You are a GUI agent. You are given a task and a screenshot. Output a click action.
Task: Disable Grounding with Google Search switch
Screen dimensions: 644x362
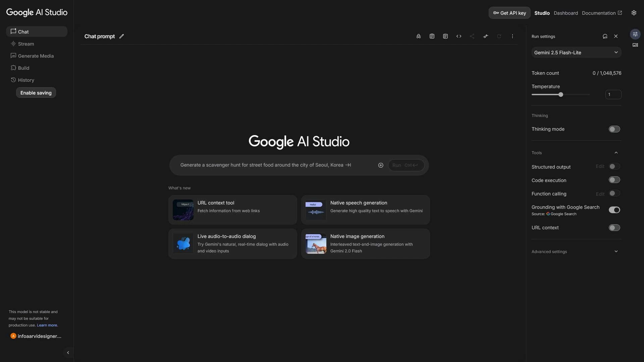pyautogui.click(x=614, y=210)
